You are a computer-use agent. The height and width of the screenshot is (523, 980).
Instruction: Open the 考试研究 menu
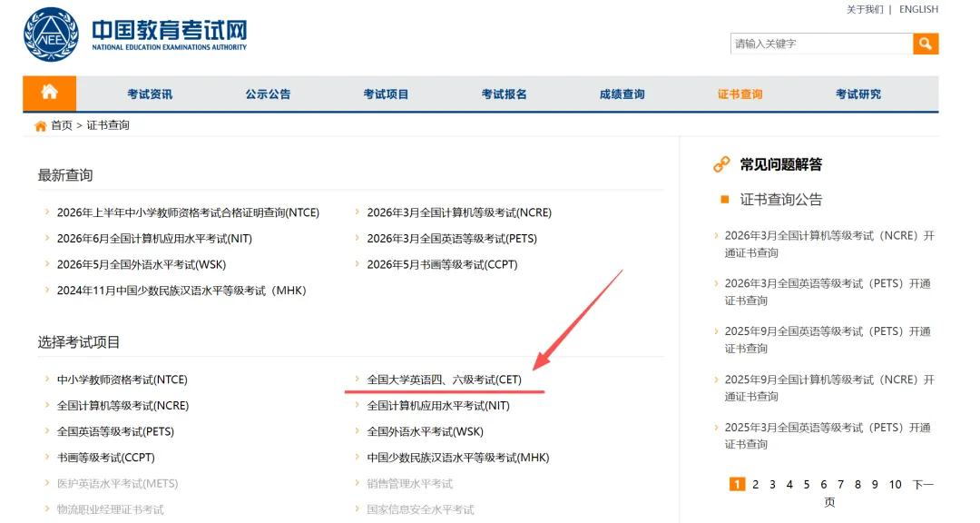pos(858,94)
